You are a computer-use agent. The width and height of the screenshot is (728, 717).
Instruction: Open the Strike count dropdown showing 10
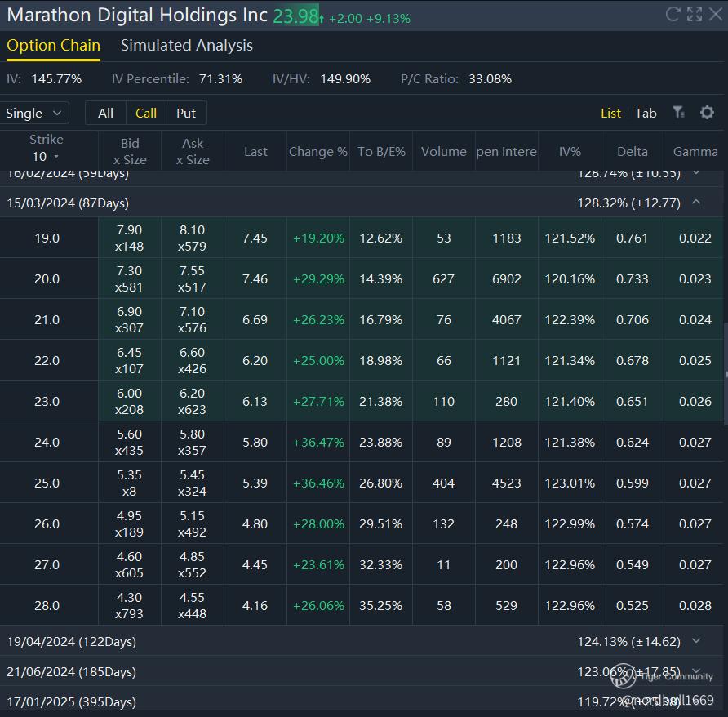(46, 157)
